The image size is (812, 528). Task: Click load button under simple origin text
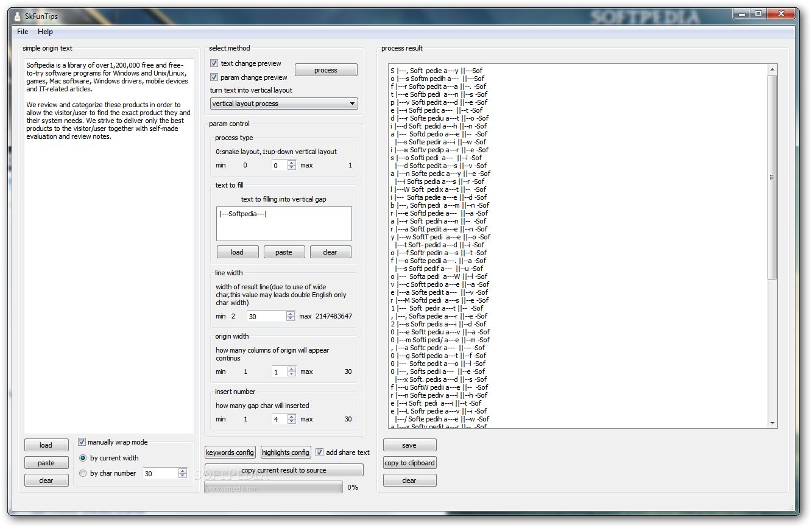point(46,445)
